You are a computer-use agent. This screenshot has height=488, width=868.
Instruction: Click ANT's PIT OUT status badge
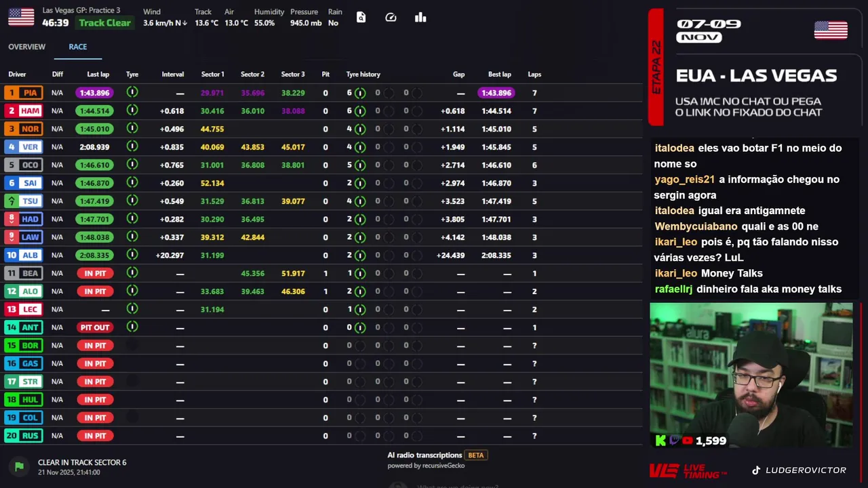point(94,327)
